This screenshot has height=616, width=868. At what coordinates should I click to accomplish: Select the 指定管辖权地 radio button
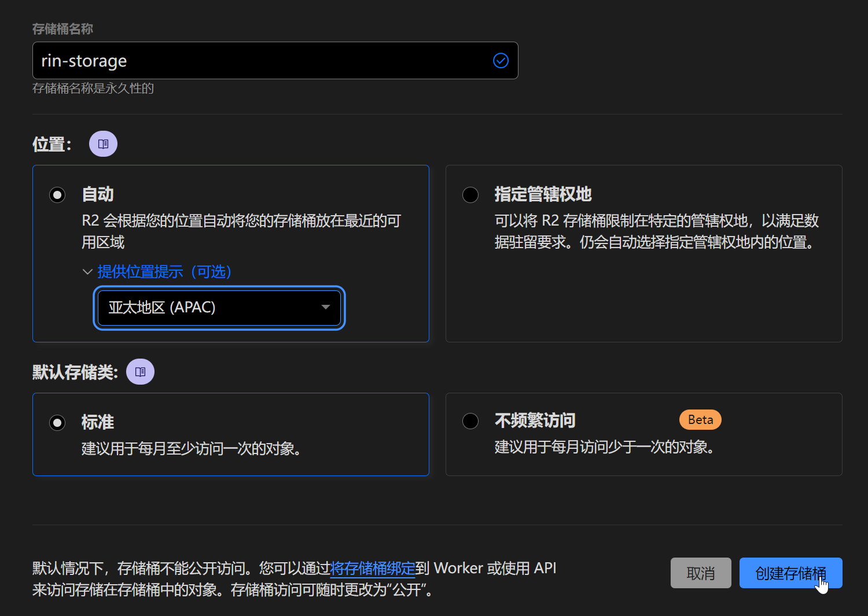pyautogui.click(x=470, y=195)
